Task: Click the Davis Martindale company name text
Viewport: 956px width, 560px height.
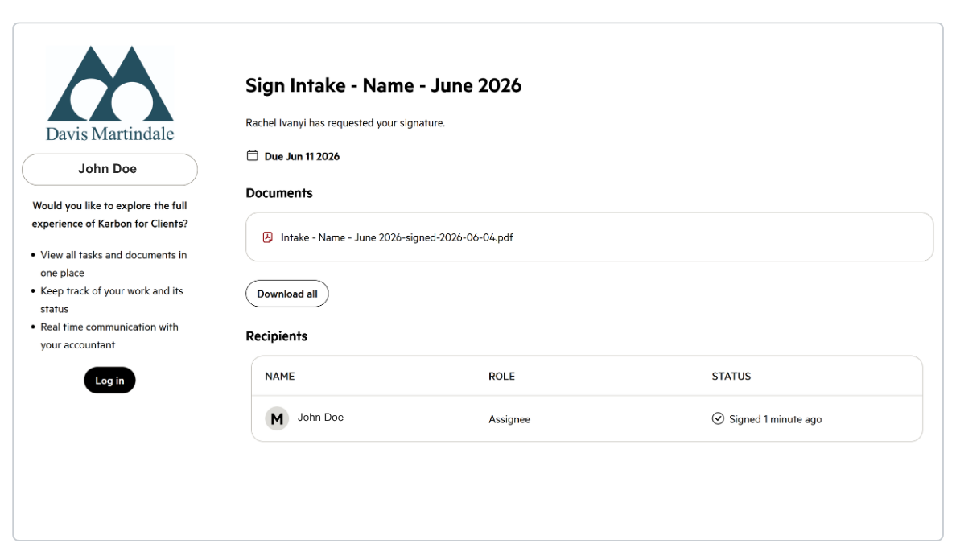Action: click(110, 134)
